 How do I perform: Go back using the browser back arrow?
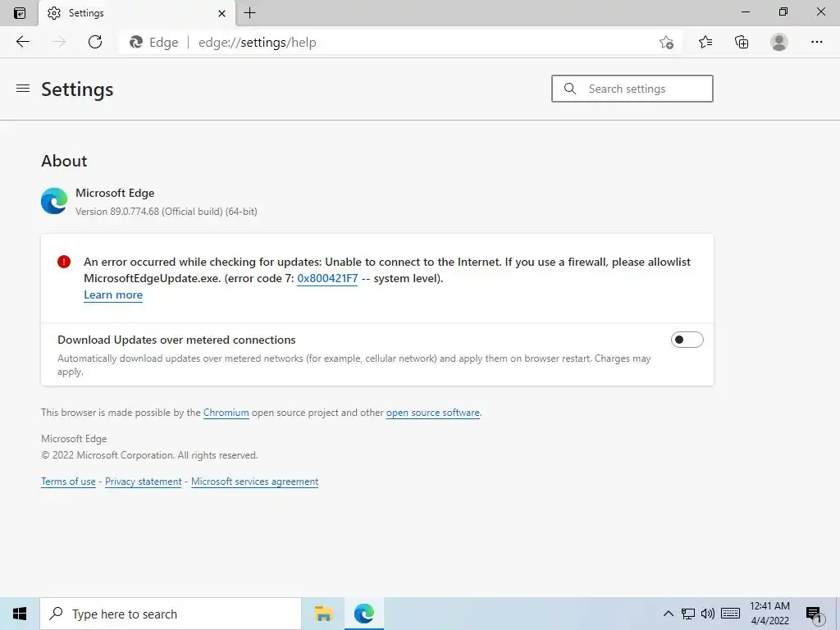(23, 42)
